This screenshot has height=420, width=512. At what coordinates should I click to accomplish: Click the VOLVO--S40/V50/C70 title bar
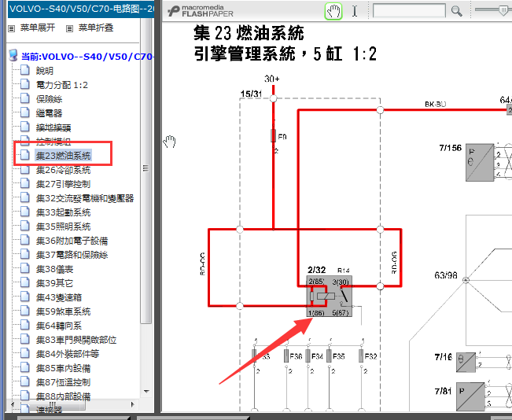pos(81,9)
